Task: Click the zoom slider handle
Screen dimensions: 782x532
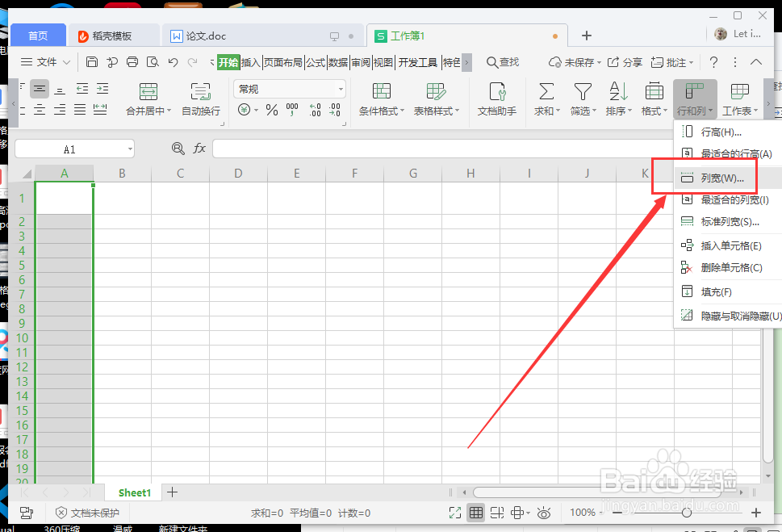Action: tap(686, 513)
